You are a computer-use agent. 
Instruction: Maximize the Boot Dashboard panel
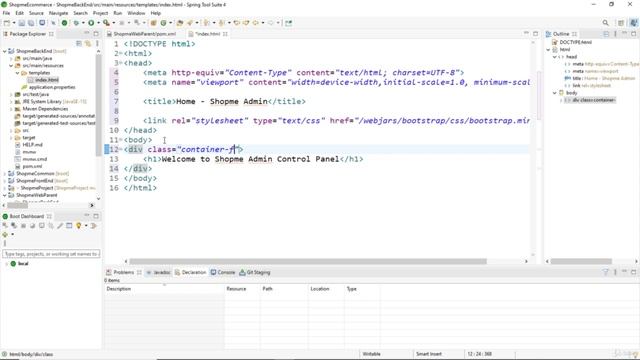point(96,216)
